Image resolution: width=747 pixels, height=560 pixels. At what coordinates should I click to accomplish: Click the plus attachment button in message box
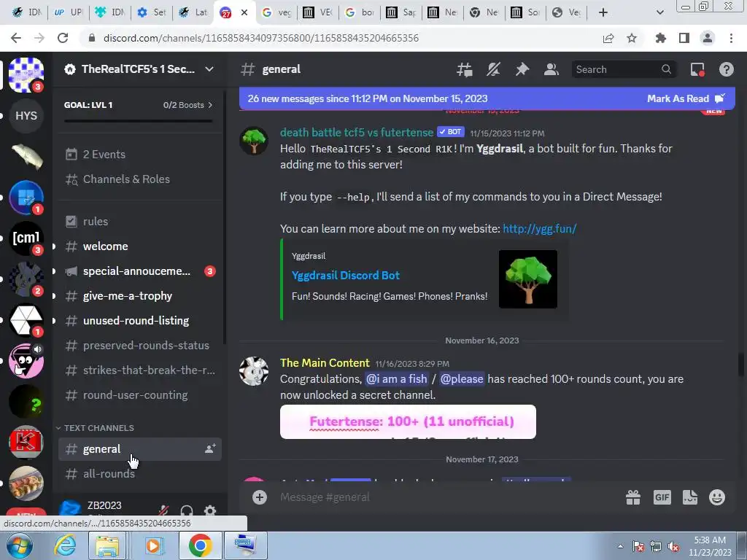click(x=260, y=497)
